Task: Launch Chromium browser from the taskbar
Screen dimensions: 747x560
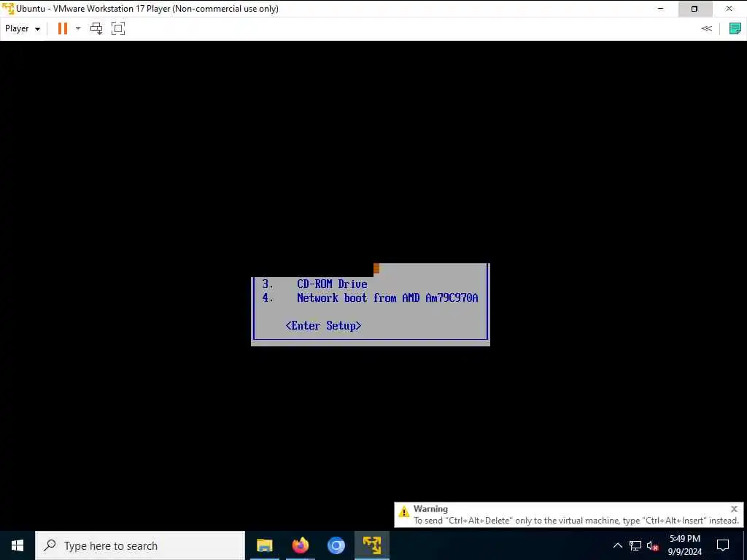Action: (336, 545)
